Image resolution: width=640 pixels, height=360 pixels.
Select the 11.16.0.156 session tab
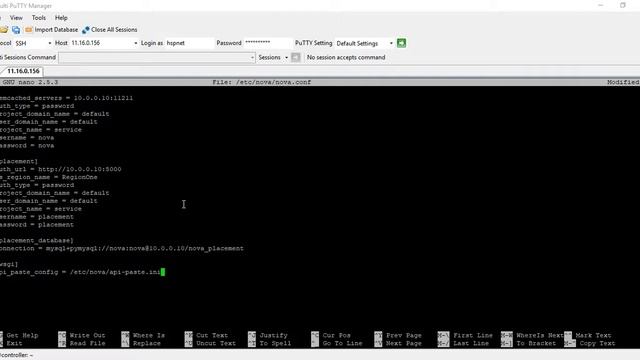click(23, 71)
